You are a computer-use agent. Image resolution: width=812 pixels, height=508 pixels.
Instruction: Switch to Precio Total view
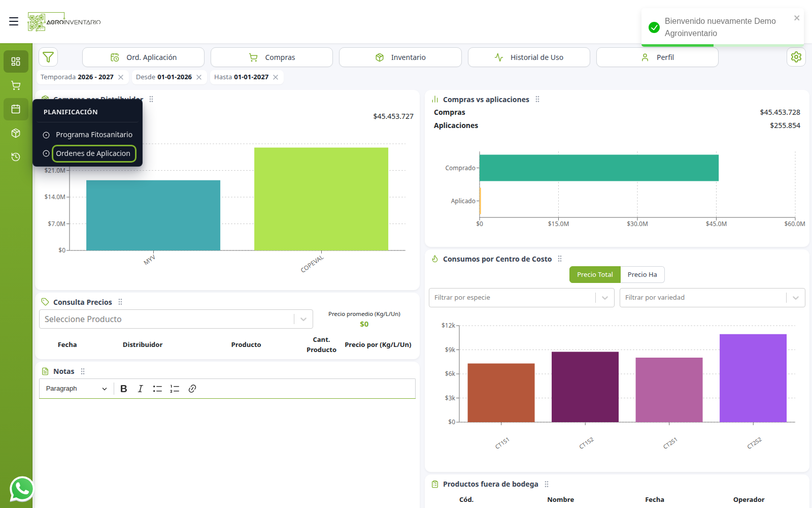pos(595,275)
